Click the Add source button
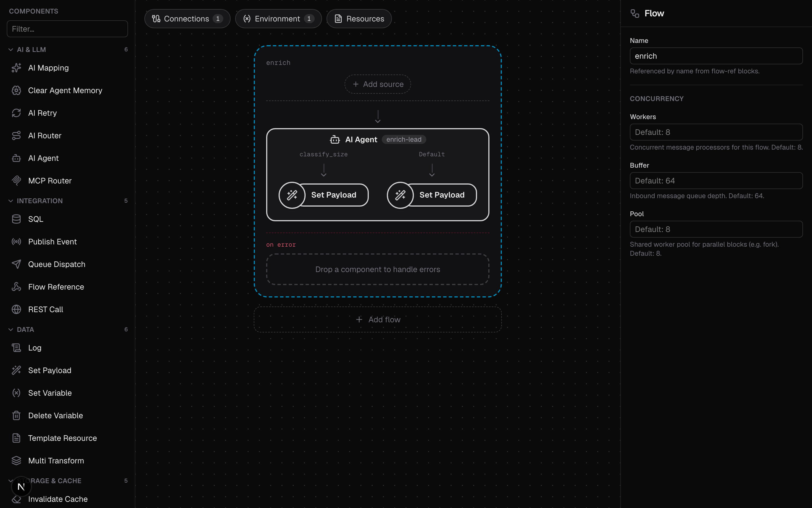This screenshot has width=812, height=508. tap(378, 84)
